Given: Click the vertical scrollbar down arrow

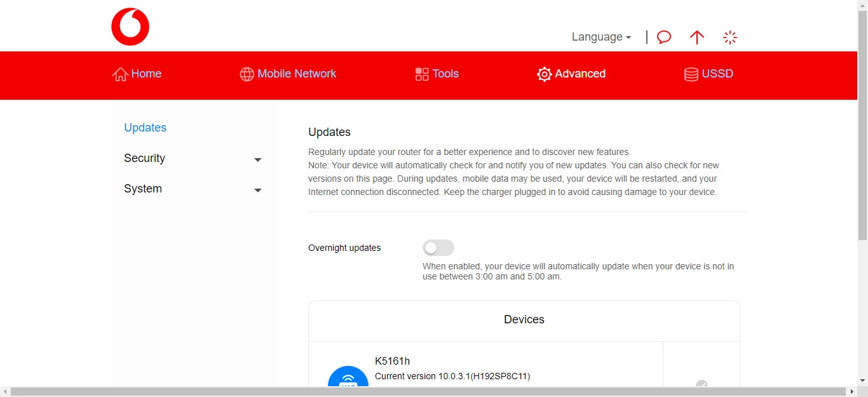Looking at the screenshot, I should point(862,380).
